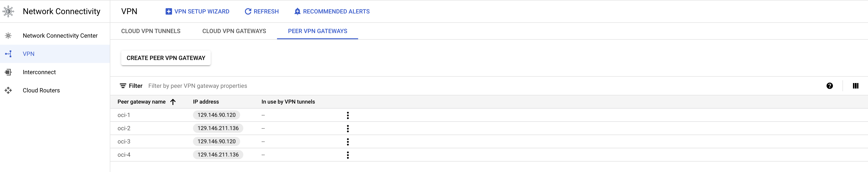Click the Network Connectivity product icon

point(8,11)
